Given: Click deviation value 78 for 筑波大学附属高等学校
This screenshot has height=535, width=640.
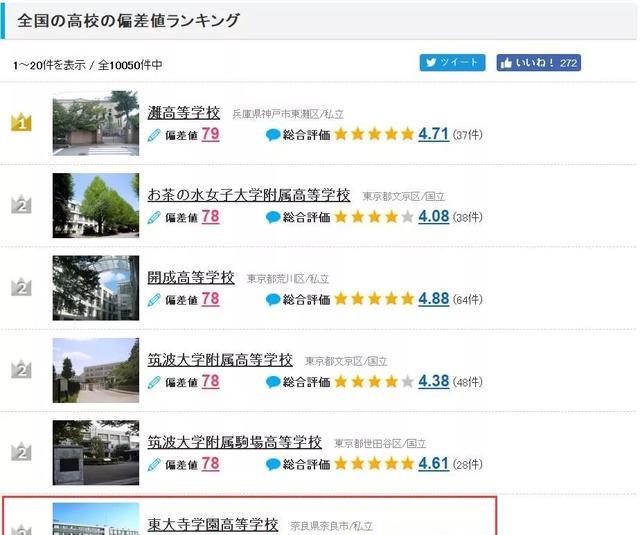Looking at the screenshot, I should click(210, 382).
